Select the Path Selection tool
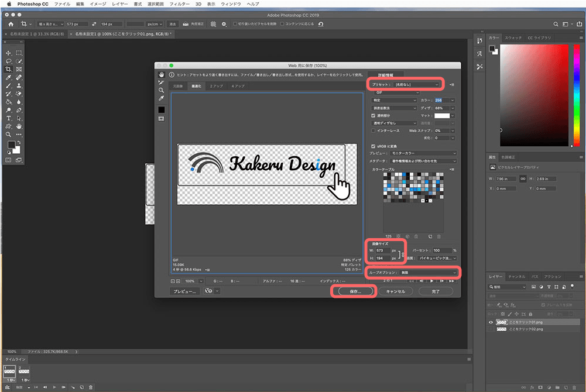This screenshot has width=586, height=392. (x=19, y=118)
